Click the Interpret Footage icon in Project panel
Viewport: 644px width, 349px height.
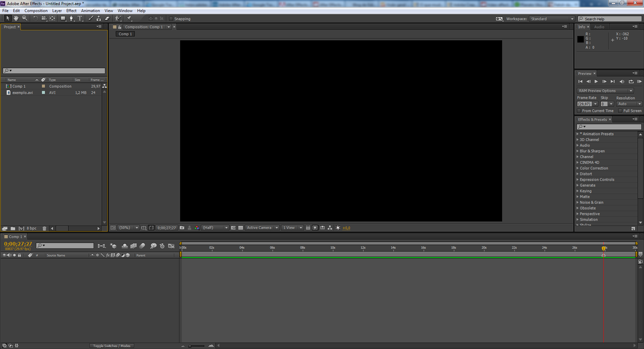(x=5, y=228)
